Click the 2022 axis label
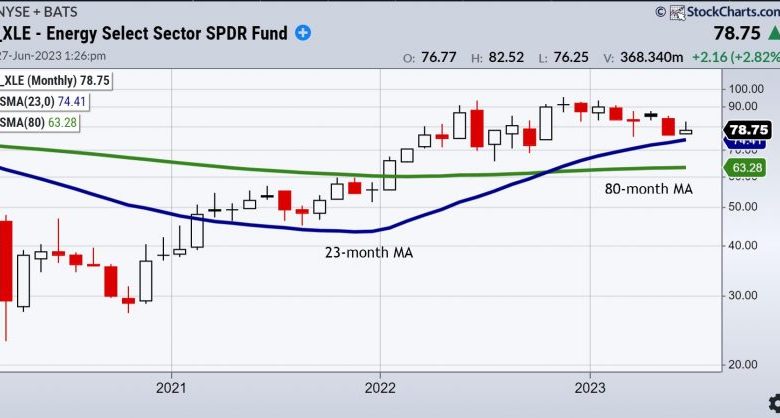The width and height of the screenshot is (780, 418). click(380, 388)
